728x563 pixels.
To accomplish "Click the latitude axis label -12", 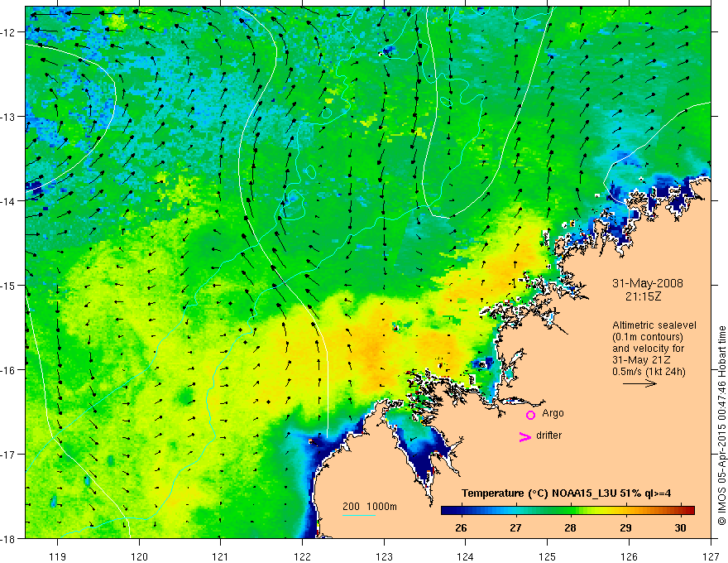I will tap(8, 32).
